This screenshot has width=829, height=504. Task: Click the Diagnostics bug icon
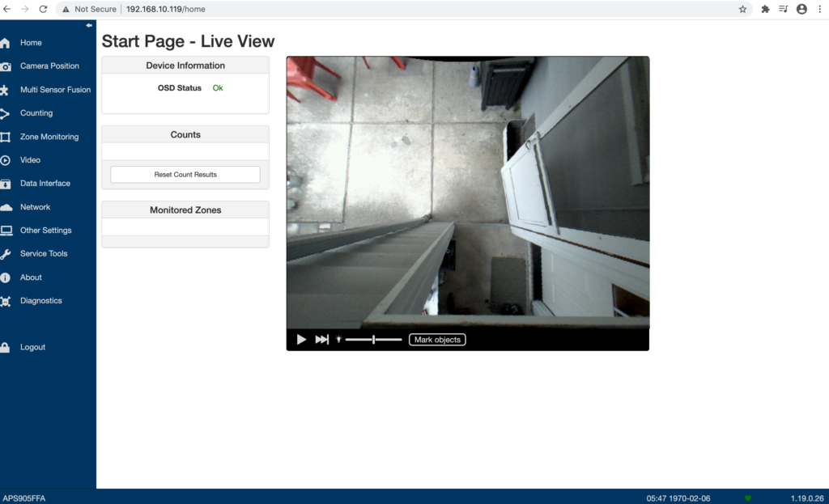coord(6,302)
